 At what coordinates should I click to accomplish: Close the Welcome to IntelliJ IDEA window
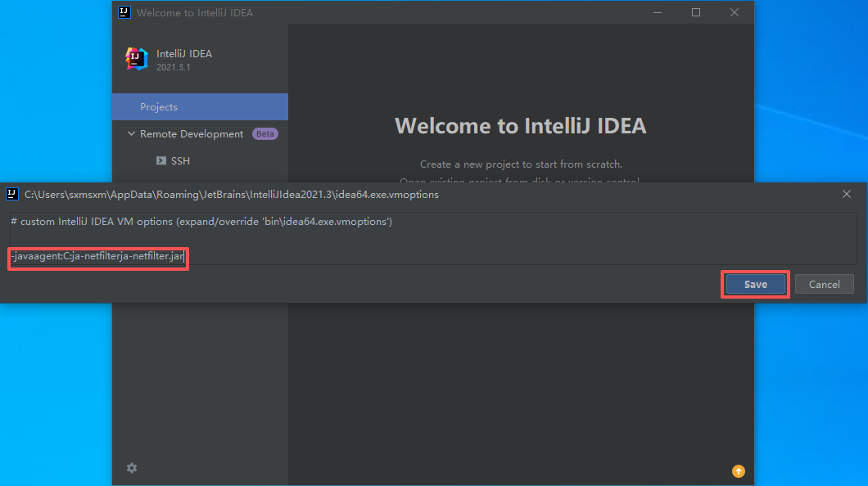[x=735, y=12]
